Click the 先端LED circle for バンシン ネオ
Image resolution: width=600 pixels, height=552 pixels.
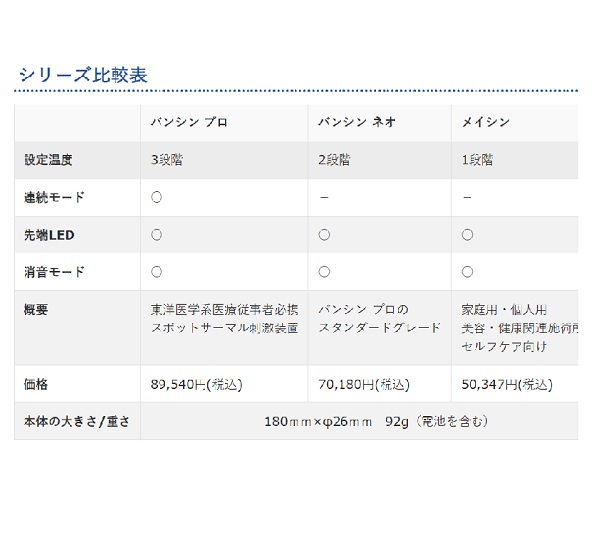tap(324, 235)
